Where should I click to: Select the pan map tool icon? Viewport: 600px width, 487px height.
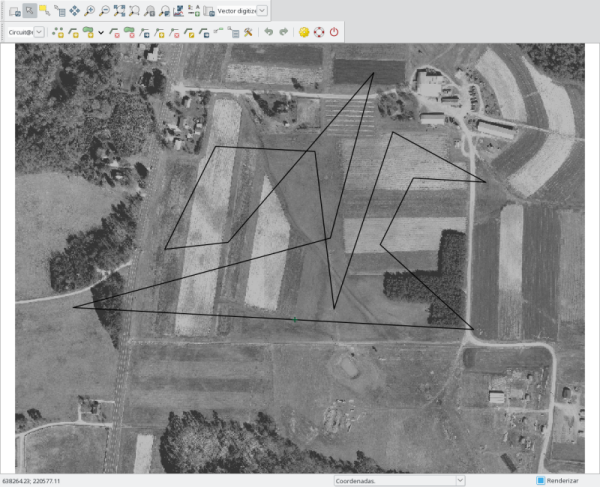(x=75, y=10)
